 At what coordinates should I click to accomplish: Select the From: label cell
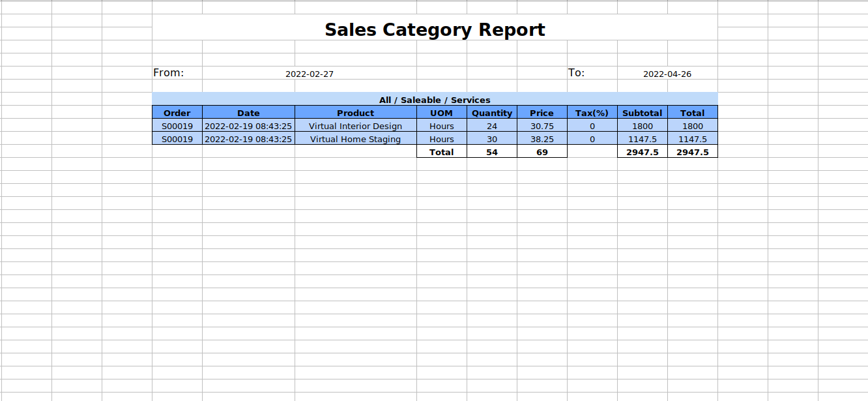point(169,73)
